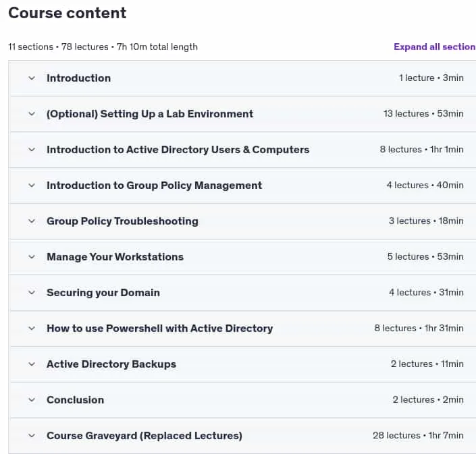Open (Optional) Setting Up a Lab Environment title

click(150, 114)
